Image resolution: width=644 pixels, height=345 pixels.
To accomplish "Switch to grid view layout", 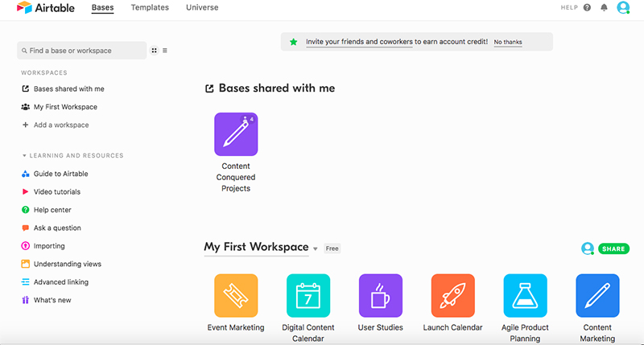I will tap(154, 51).
